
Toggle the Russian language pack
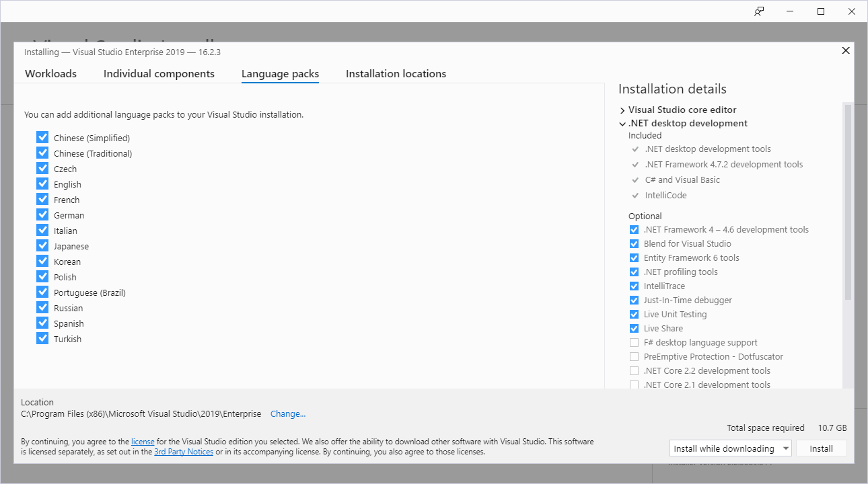(x=42, y=308)
